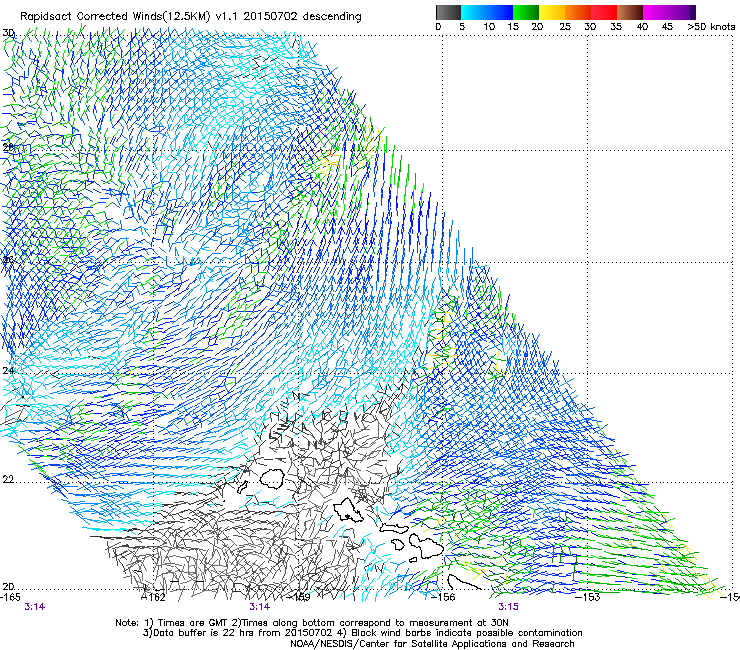Click the Oahu island outline

pyautogui.click(x=349, y=511)
